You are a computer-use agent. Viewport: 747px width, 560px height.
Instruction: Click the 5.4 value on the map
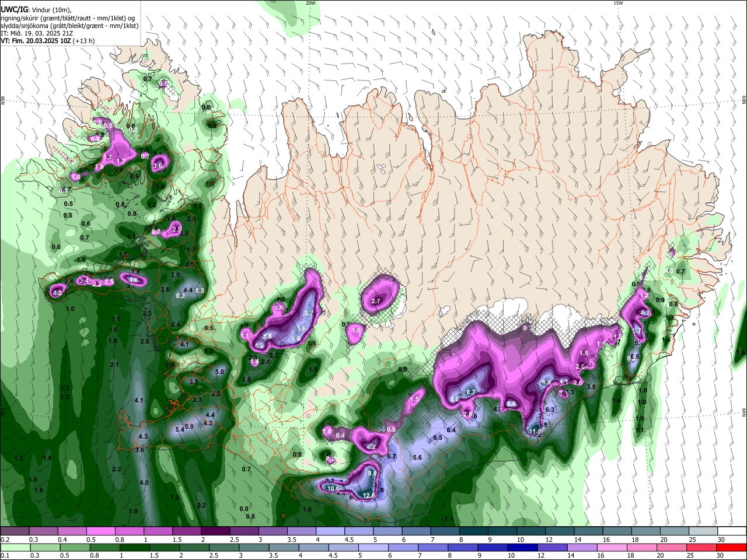click(x=180, y=429)
